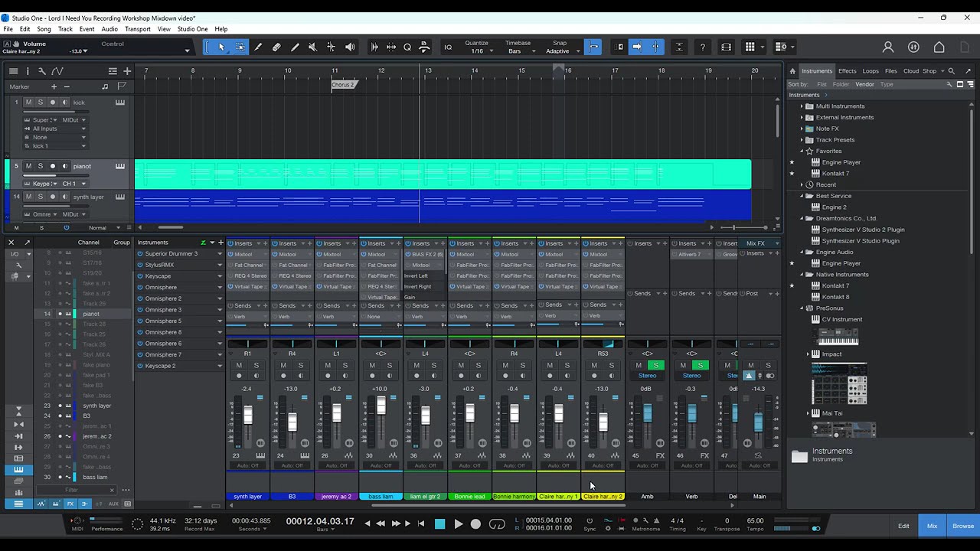Click the help question mark icon
The height and width of the screenshot is (551, 980).
(702, 47)
